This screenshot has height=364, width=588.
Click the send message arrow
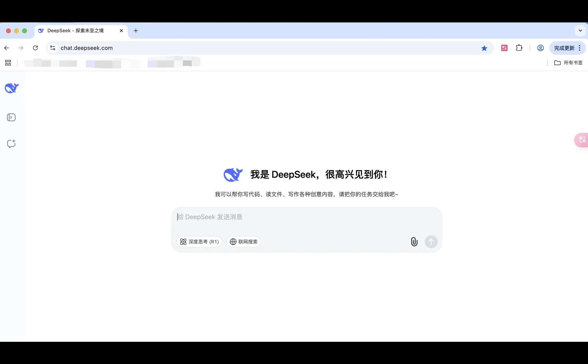point(431,241)
